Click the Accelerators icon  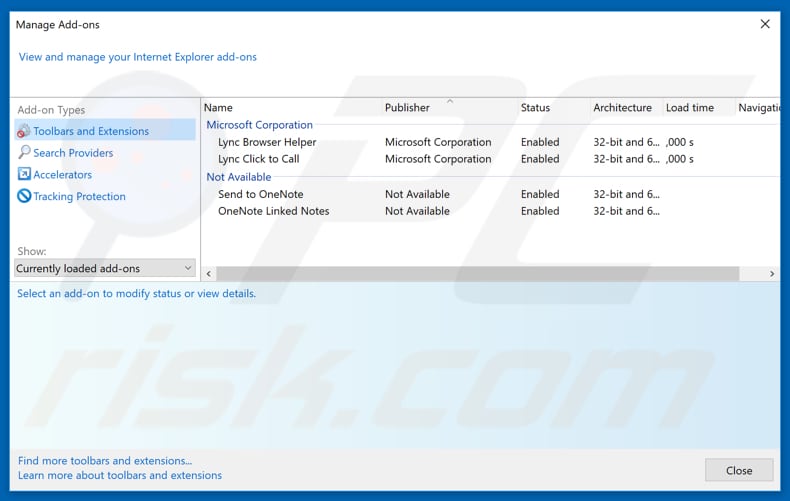[x=24, y=175]
